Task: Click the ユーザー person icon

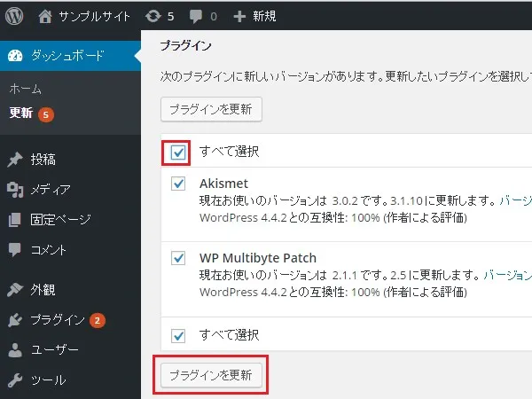Action: [15, 350]
